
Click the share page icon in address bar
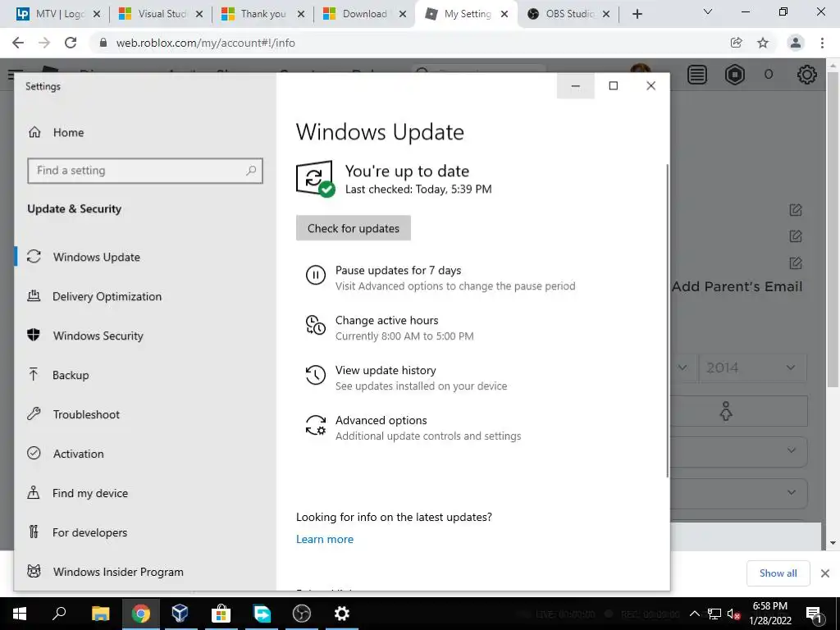(x=736, y=43)
